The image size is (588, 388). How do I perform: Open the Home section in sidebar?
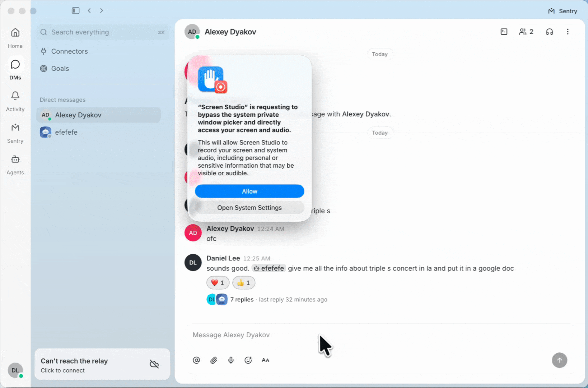15,38
